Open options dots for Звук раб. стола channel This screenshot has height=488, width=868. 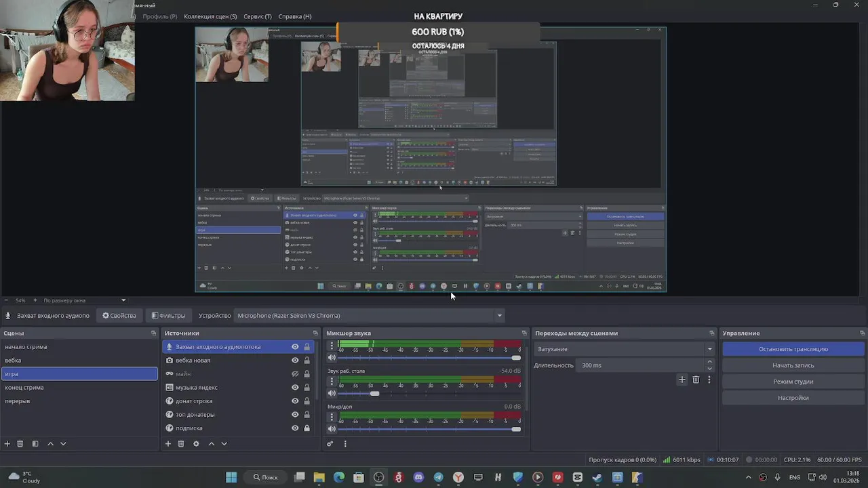click(x=332, y=382)
